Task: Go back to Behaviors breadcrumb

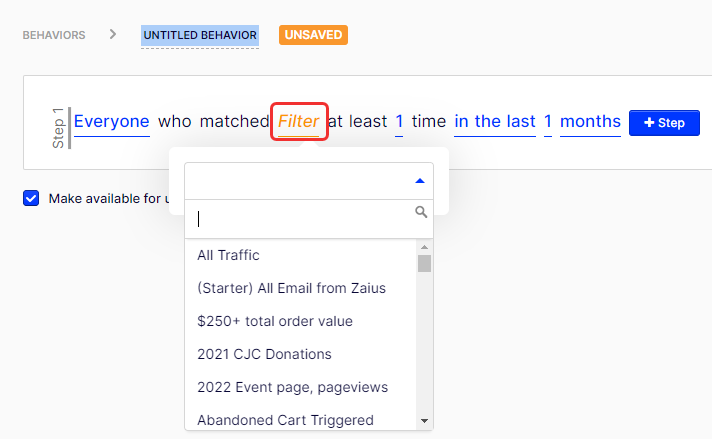Action: pos(54,35)
